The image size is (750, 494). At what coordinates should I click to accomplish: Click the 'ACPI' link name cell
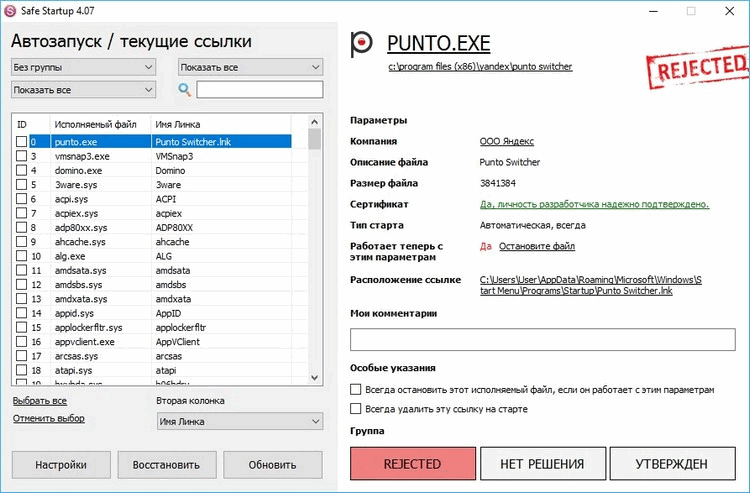pos(221,199)
